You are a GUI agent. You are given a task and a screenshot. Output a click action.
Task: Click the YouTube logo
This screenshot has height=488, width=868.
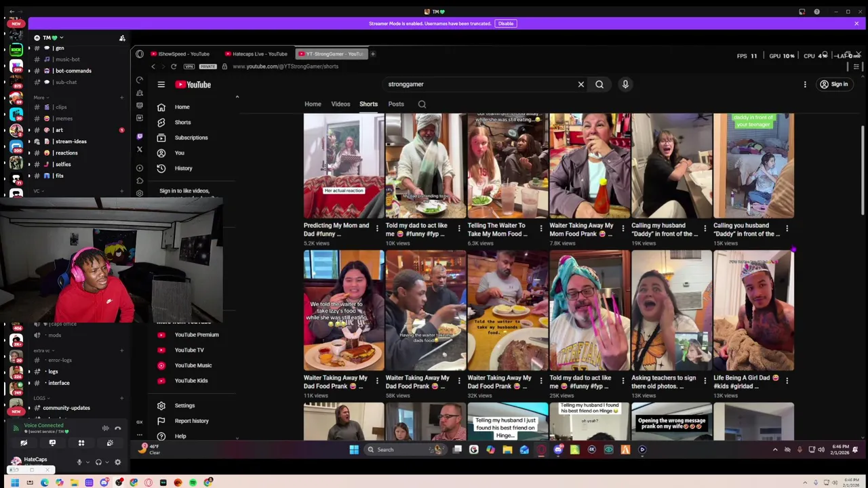click(x=193, y=85)
